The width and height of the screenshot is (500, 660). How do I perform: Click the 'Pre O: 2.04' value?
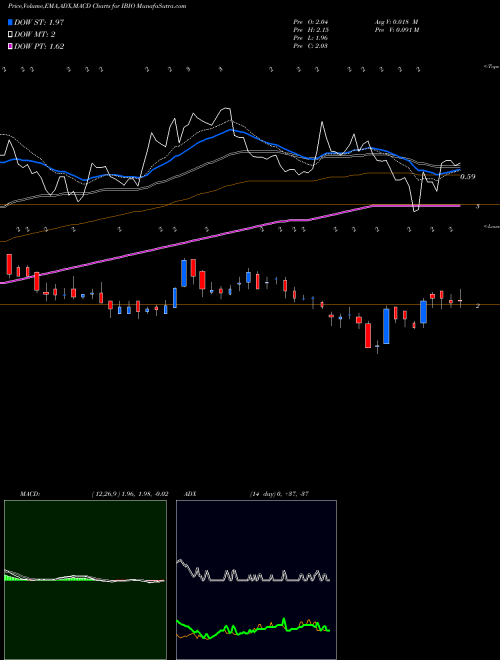311,22
